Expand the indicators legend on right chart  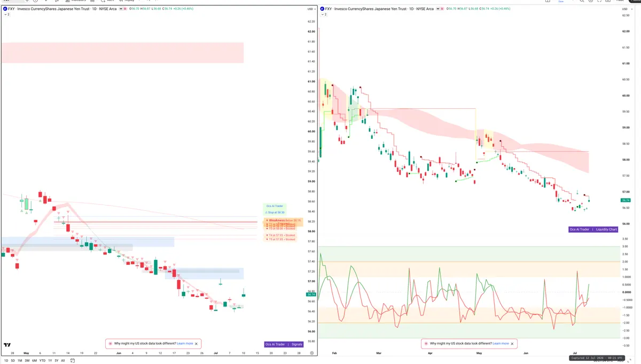click(323, 14)
